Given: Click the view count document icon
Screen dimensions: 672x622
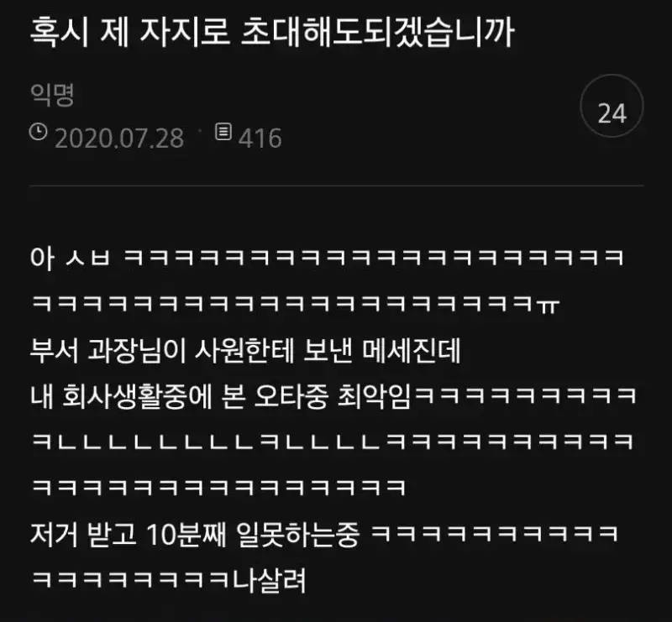Looking at the screenshot, I should pos(223,132).
